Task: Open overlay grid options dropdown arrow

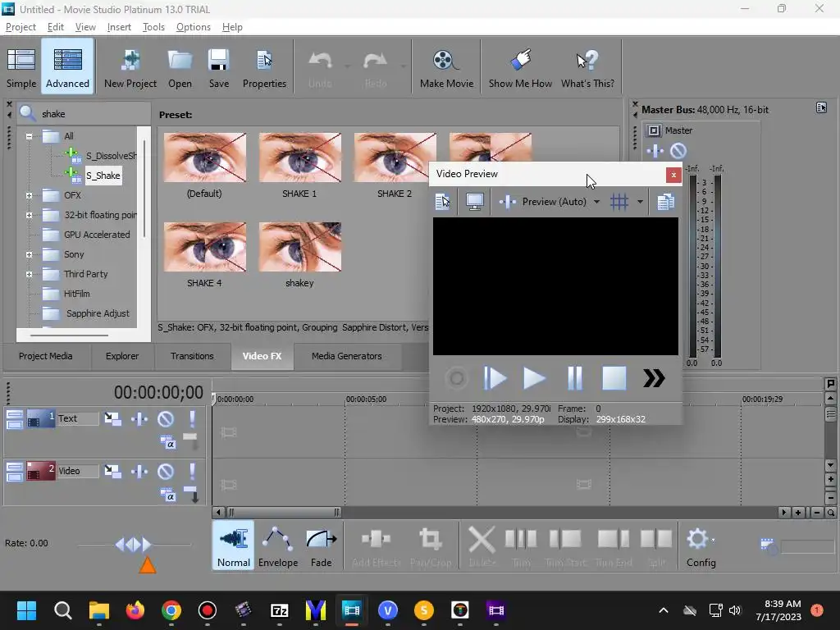Action: pos(640,202)
